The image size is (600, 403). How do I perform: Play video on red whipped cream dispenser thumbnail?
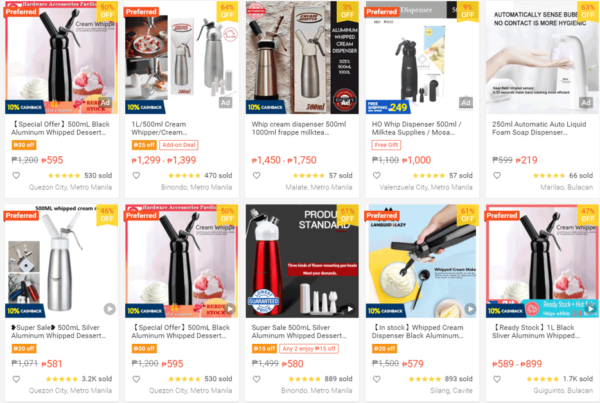pos(350,308)
